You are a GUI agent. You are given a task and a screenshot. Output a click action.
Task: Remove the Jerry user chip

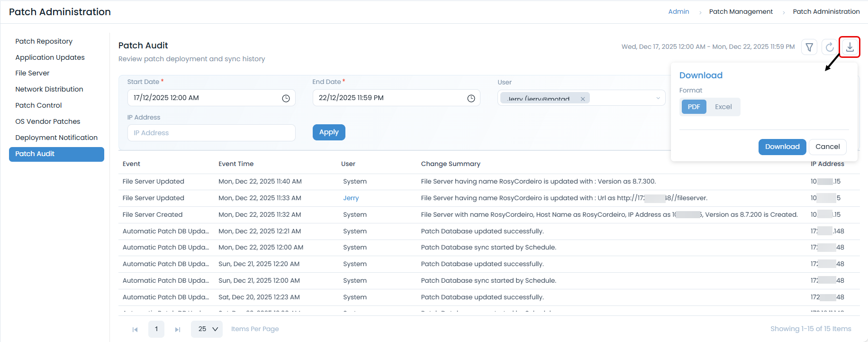(x=583, y=99)
